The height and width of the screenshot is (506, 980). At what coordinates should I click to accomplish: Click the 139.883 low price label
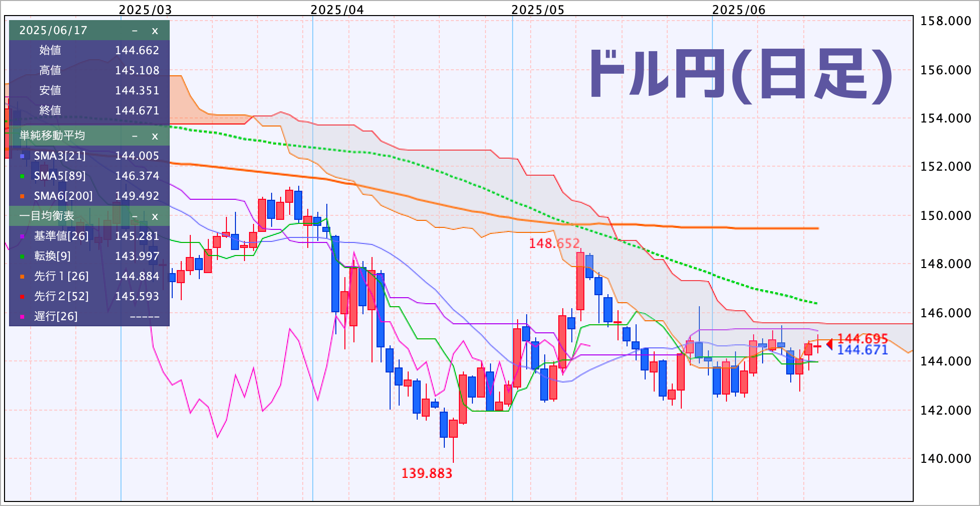427,473
